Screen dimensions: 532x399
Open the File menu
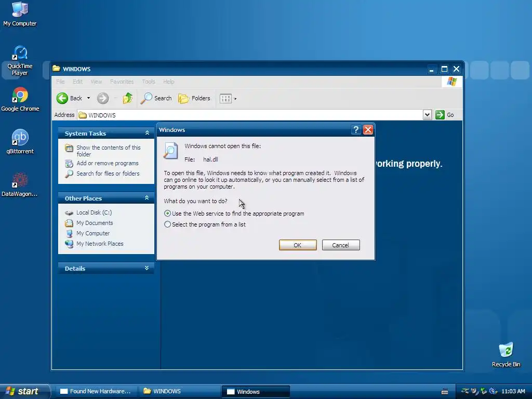pos(60,82)
